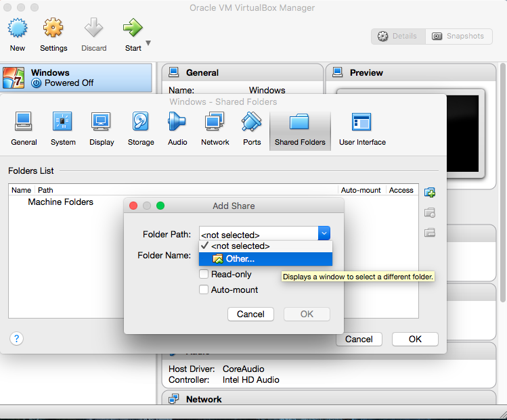Open the System settings category

tap(63, 129)
